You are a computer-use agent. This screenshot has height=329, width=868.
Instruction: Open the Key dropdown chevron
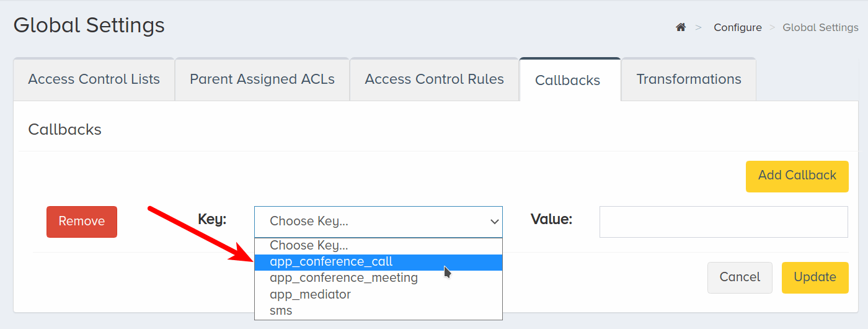[x=494, y=222]
